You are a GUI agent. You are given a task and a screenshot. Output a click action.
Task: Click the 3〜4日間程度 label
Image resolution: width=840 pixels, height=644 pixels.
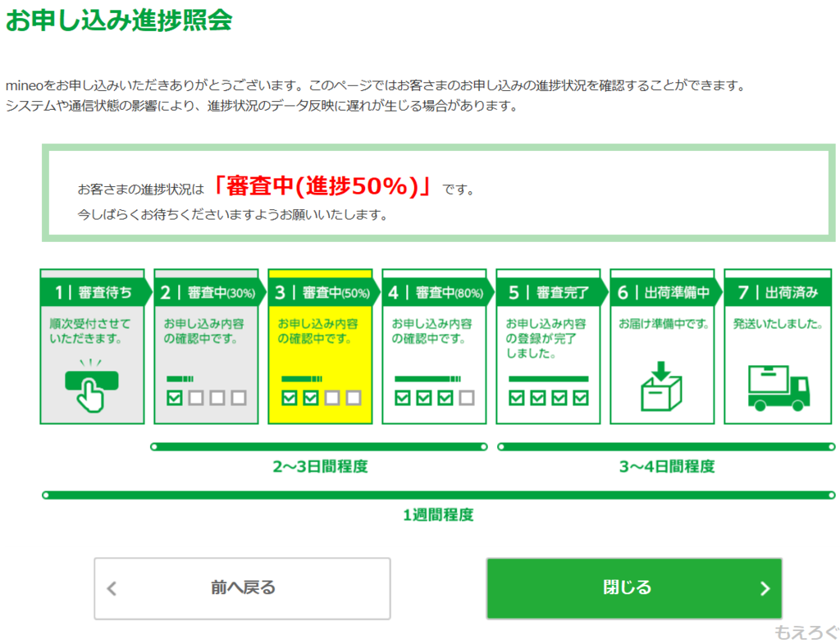[667, 467]
